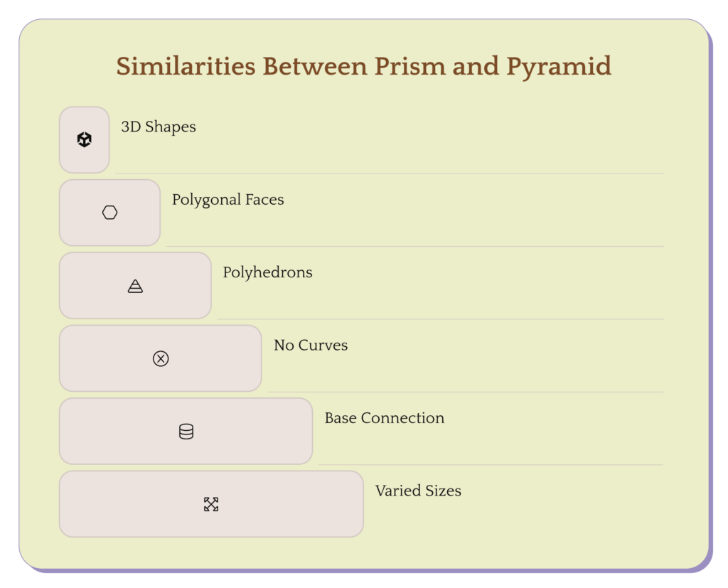Click the pyramid polyhedron icon
The image size is (728, 588).
(x=135, y=286)
